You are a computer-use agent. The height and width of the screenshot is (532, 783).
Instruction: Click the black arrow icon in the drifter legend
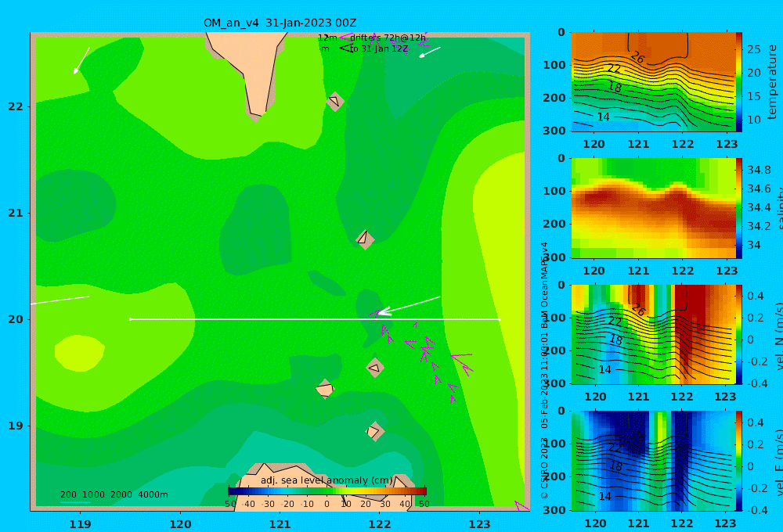pyautogui.click(x=346, y=49)
